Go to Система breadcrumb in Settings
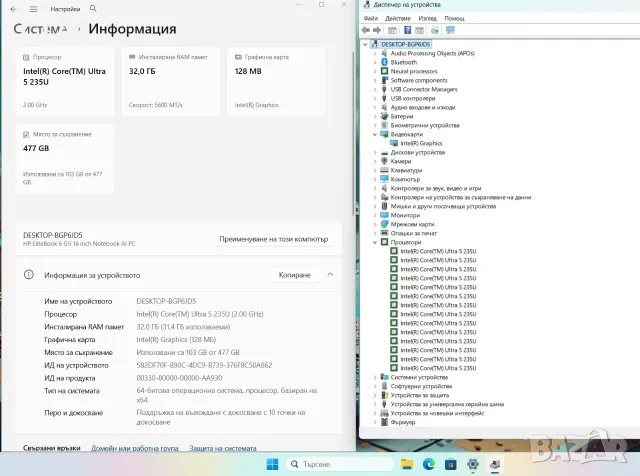The image size is (640, 476). point(40,29)
